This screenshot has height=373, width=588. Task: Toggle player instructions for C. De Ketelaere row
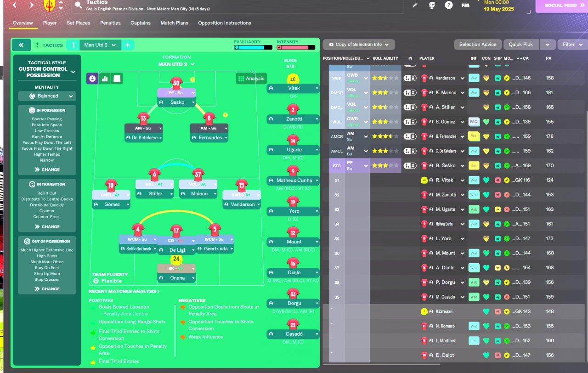pyautogui.click(x=410, y=151)
